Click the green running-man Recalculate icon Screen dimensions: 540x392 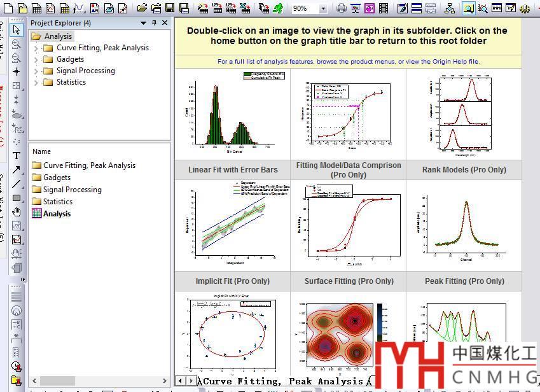click(x=277, y=8)
